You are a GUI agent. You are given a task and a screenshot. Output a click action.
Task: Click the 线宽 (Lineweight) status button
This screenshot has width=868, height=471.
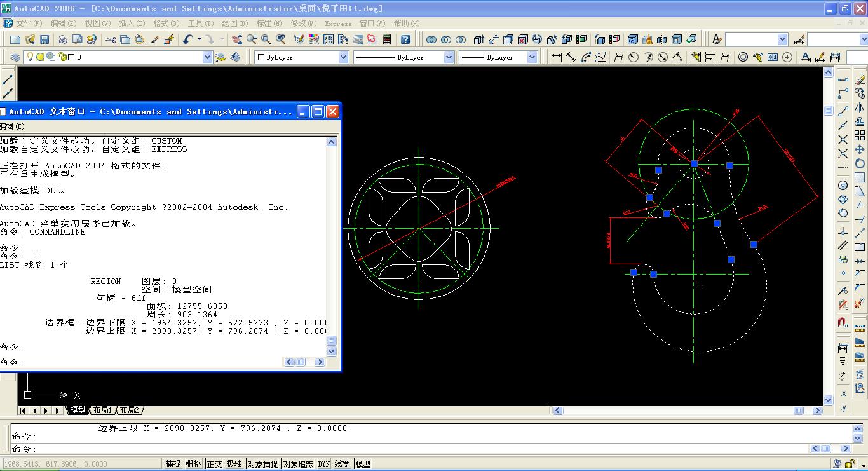(x=342, y=464)
